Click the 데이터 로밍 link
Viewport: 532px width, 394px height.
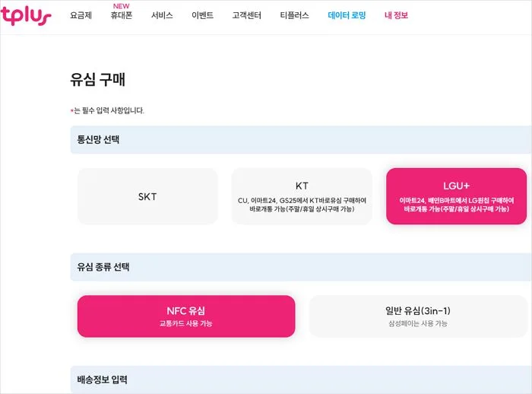coord(347,15)
